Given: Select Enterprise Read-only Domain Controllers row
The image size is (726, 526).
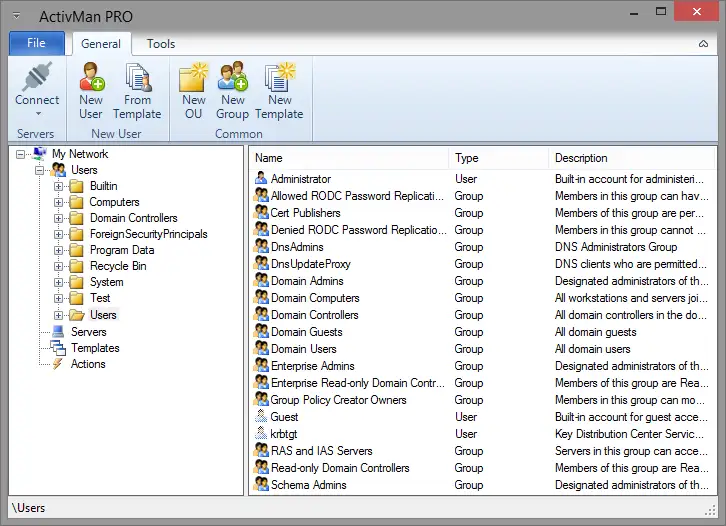Looking at the screenshot, I should pyautogui.click(x=483, y=382).
